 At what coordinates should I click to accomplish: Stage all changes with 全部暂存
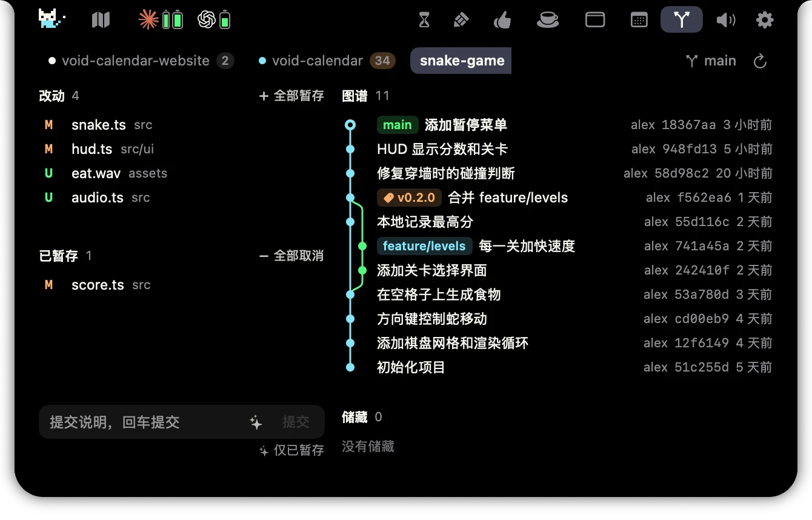click(291, 96)
